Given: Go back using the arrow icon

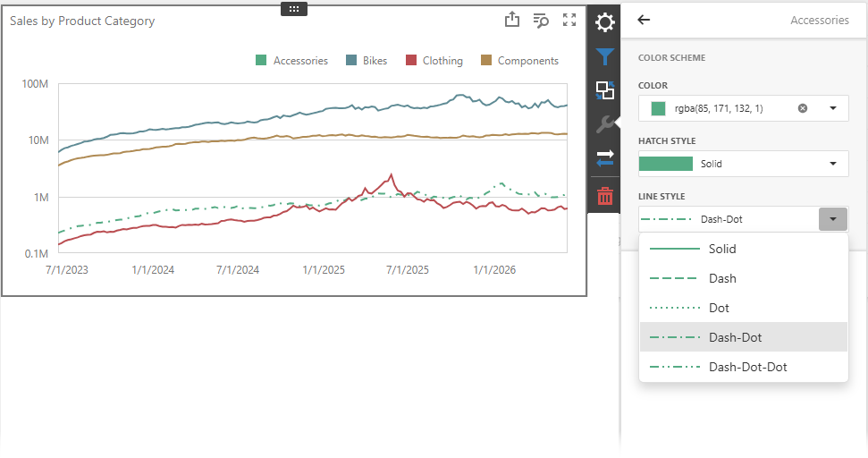Looking at the screenshot, I should [644, 20].
